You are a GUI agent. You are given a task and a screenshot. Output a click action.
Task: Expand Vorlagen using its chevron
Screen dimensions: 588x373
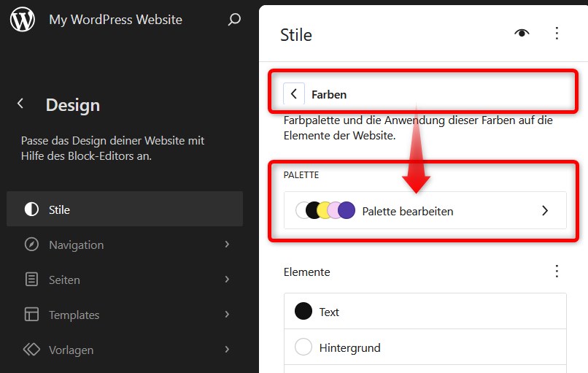pos(227,350)
